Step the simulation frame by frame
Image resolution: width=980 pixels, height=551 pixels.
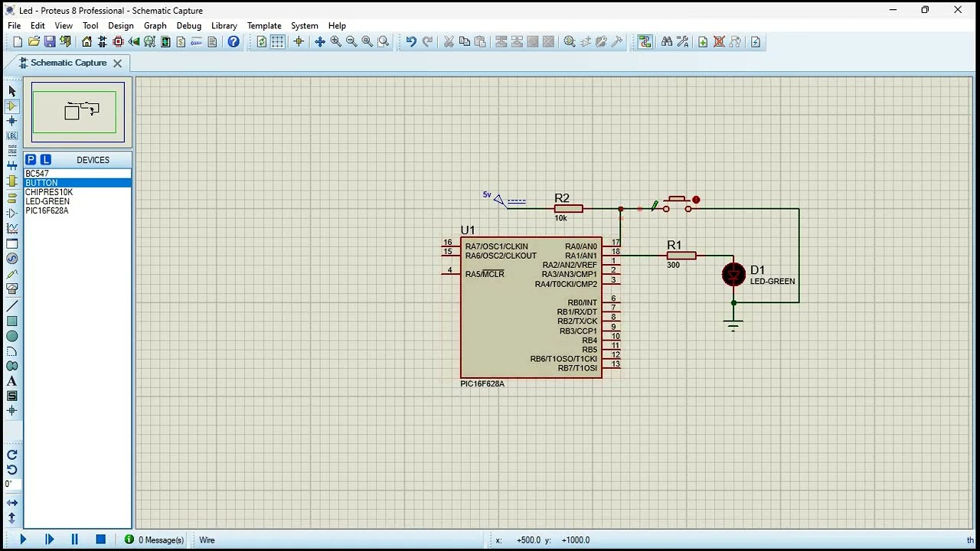[50, 540]
